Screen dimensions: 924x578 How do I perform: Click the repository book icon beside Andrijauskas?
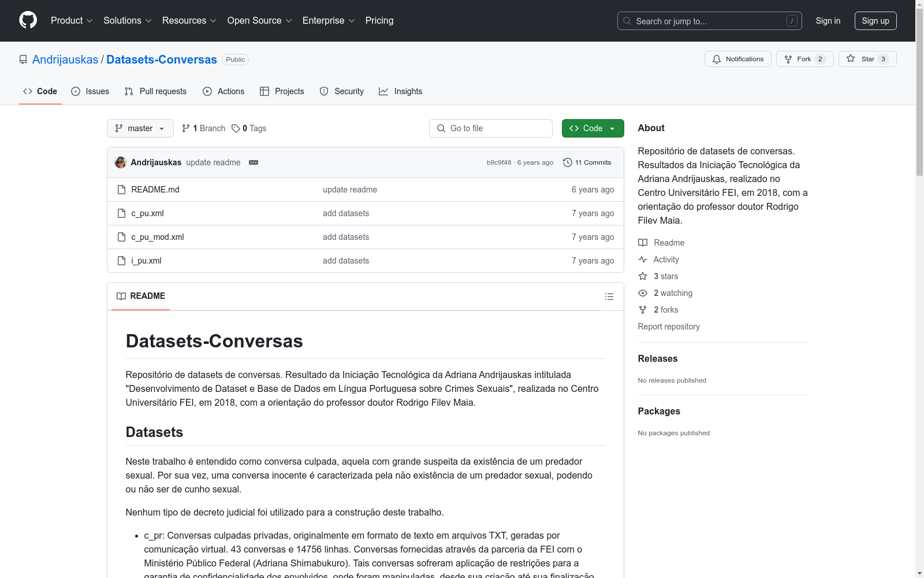pos(23,60)
